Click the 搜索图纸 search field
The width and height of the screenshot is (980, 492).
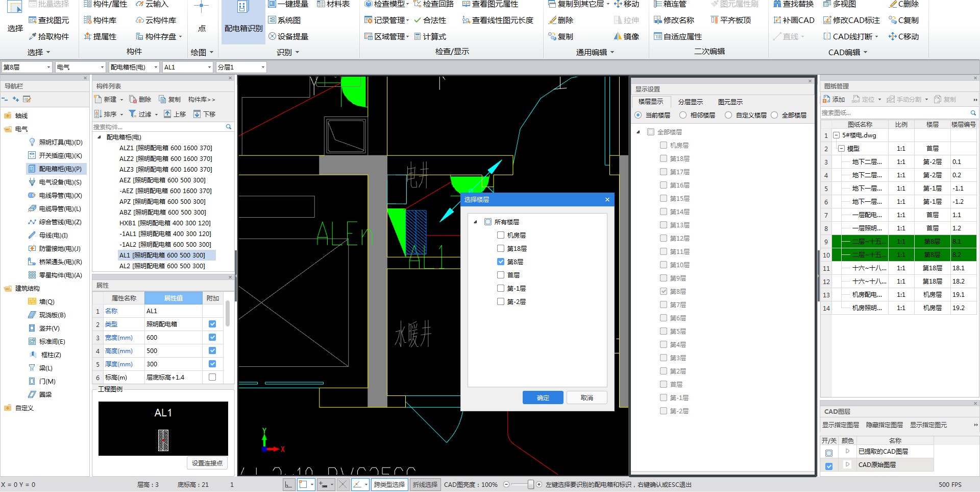tap(895, 112)
